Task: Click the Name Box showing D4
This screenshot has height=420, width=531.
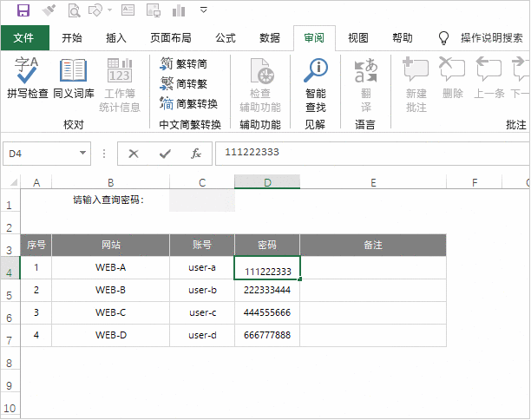Action: [47, 154]
